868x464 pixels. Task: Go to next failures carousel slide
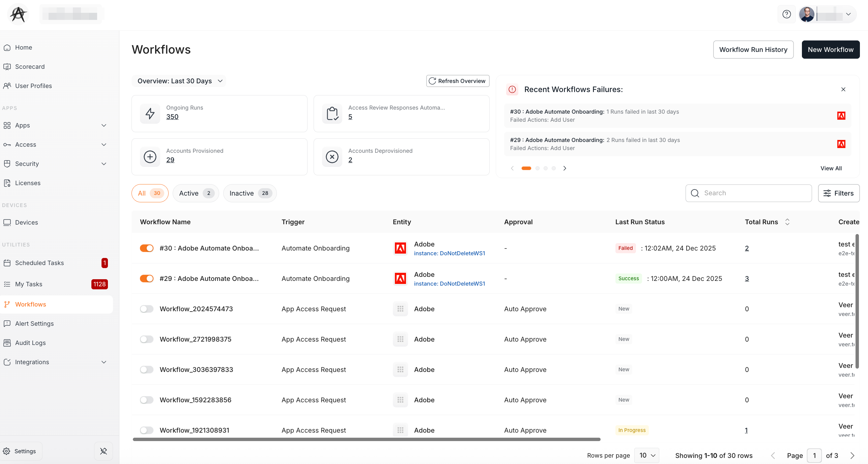pos(565,168)
